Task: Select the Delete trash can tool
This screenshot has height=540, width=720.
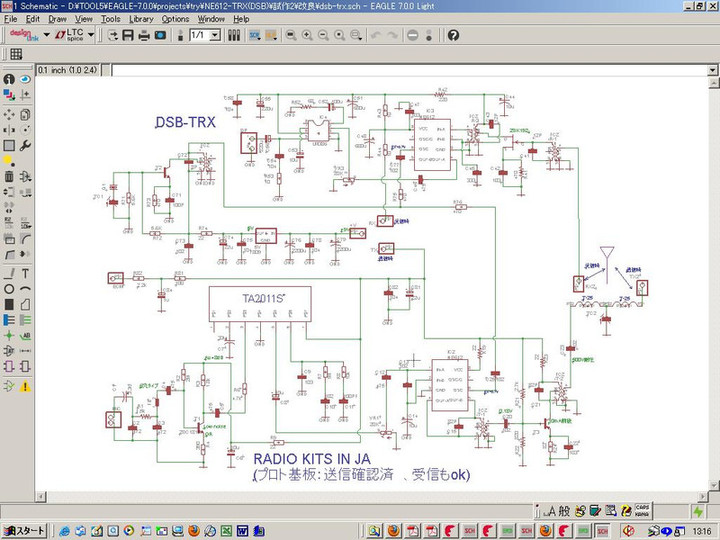Action: (x=9, y=177)
